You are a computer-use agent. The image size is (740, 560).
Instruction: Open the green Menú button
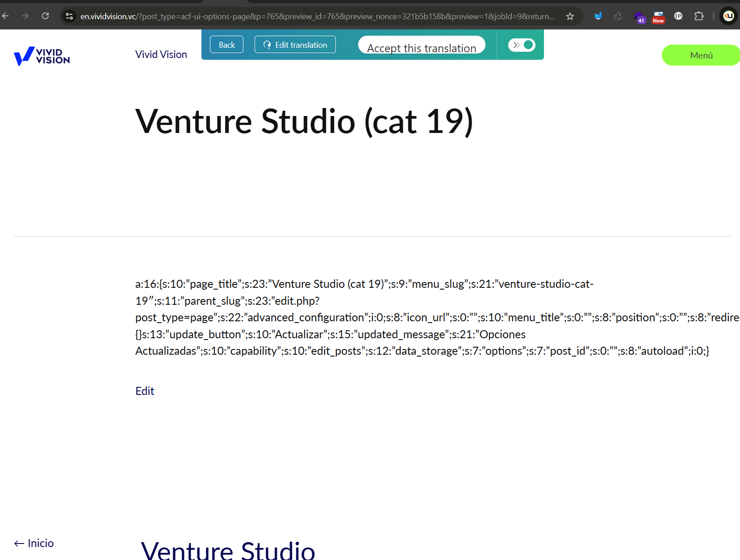click(701, 55)
